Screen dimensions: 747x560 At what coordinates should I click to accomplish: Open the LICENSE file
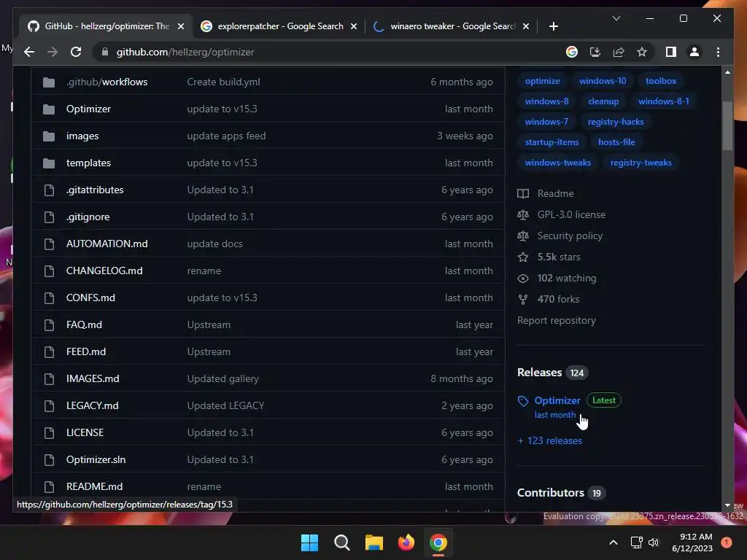pos(85,432)
